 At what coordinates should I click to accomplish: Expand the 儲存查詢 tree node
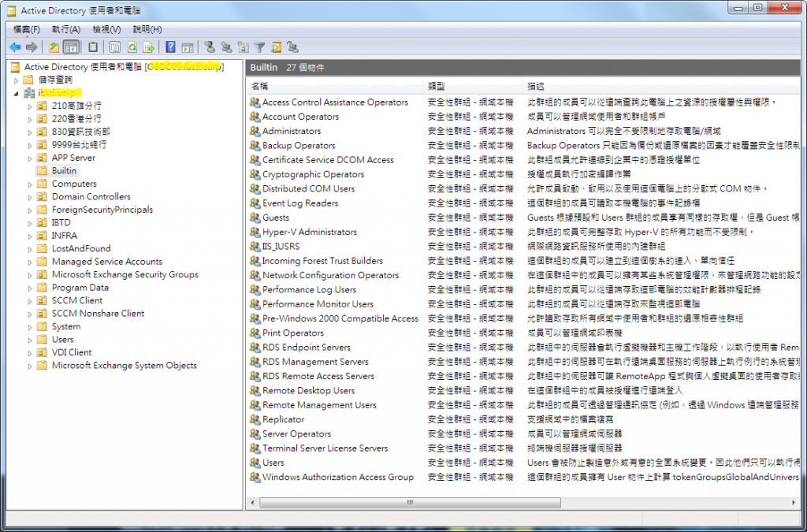point(16,80)
